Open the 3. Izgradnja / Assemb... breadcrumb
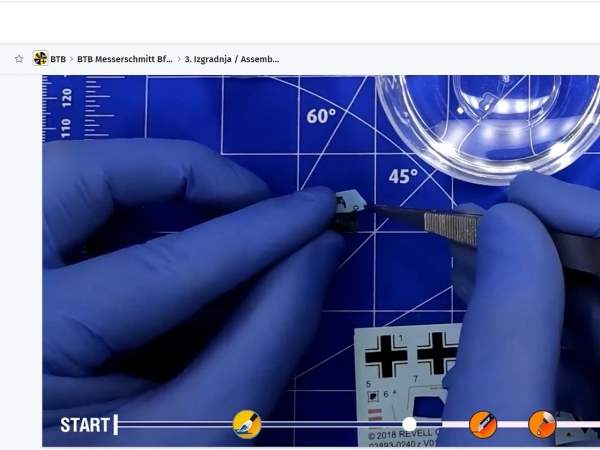This screenshot has width=600, height=450. [x=232, y=59]
